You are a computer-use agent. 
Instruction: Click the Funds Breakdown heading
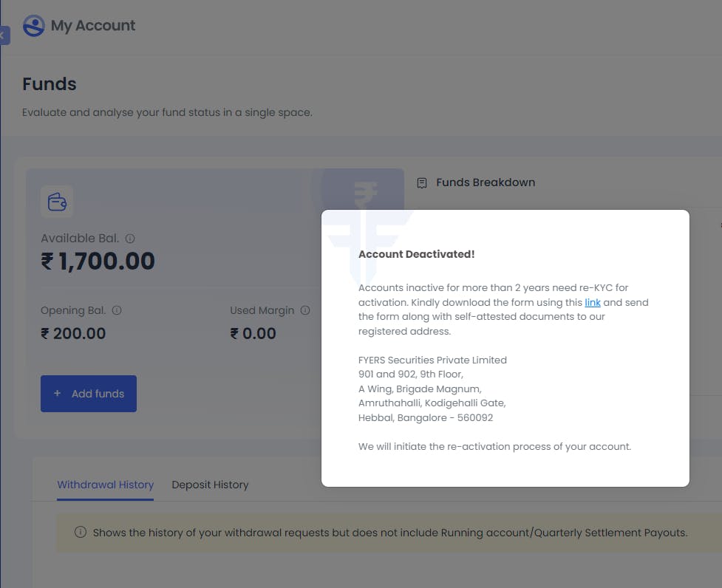click(486, 182)
